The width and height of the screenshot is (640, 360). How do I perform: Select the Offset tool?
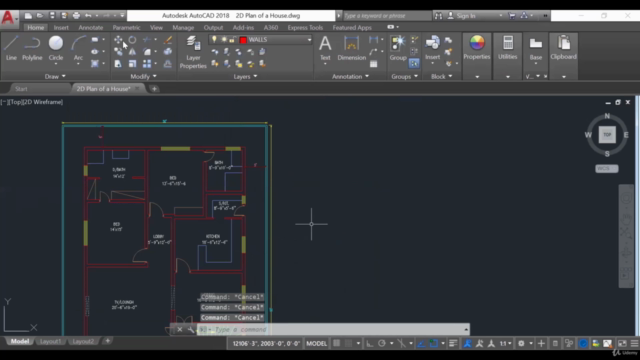pyautogui.click(x=168, y=64)
